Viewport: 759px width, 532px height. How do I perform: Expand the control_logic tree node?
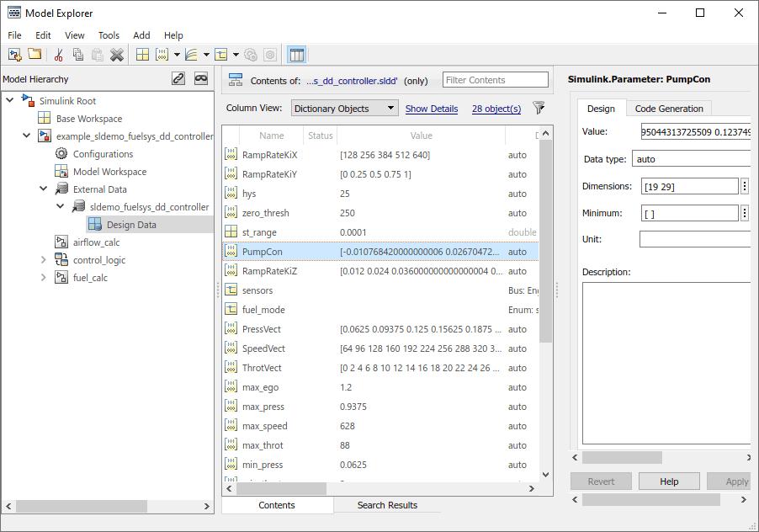pos(44,260)
